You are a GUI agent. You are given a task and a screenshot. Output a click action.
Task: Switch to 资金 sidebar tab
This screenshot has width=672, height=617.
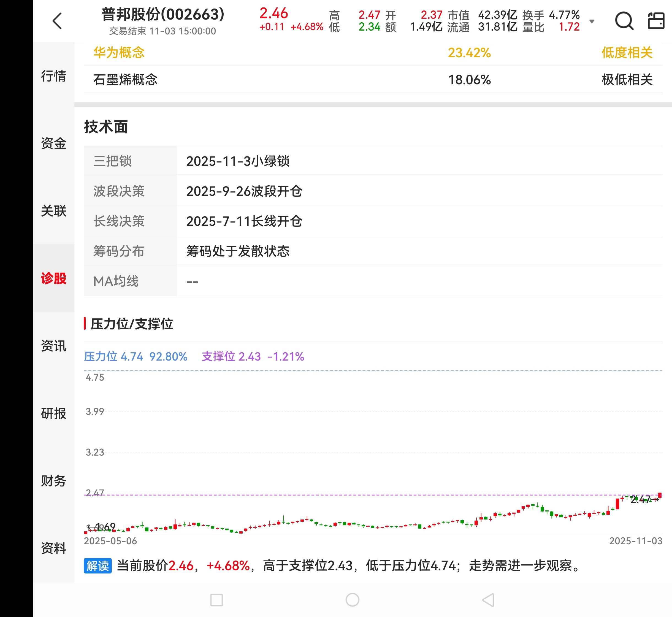coord(53,143)
